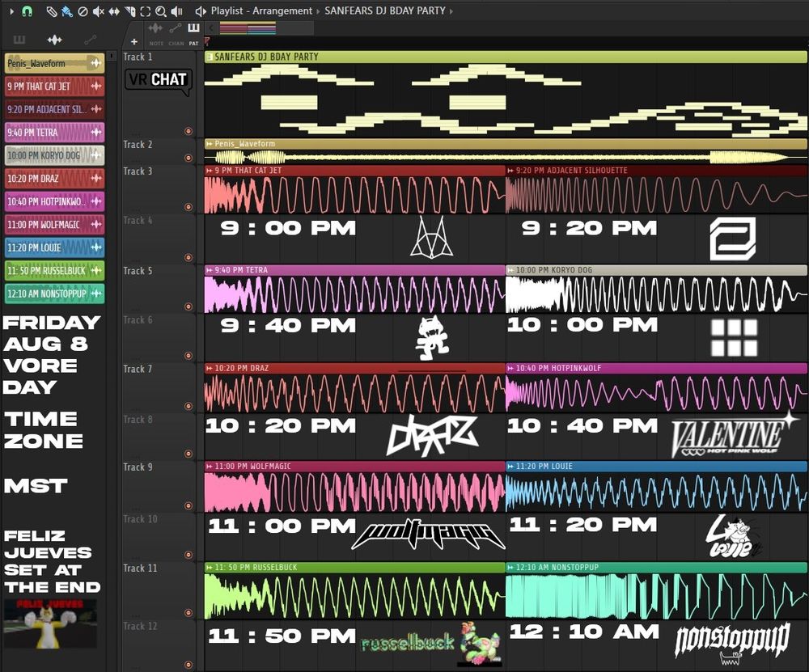Click the left arrow beside the minimap
Image resolution: width=809 pixels, height=672 pixels.
[x=211, y=27]
